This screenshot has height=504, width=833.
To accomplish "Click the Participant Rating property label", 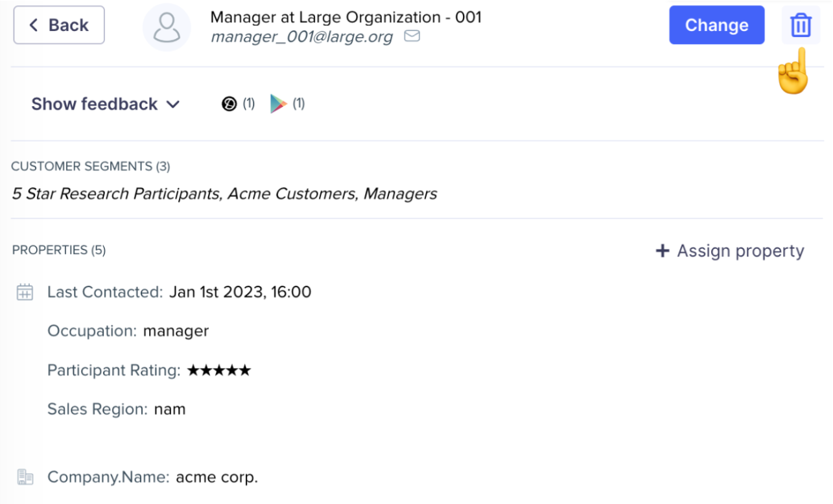I will click(114, 371).
